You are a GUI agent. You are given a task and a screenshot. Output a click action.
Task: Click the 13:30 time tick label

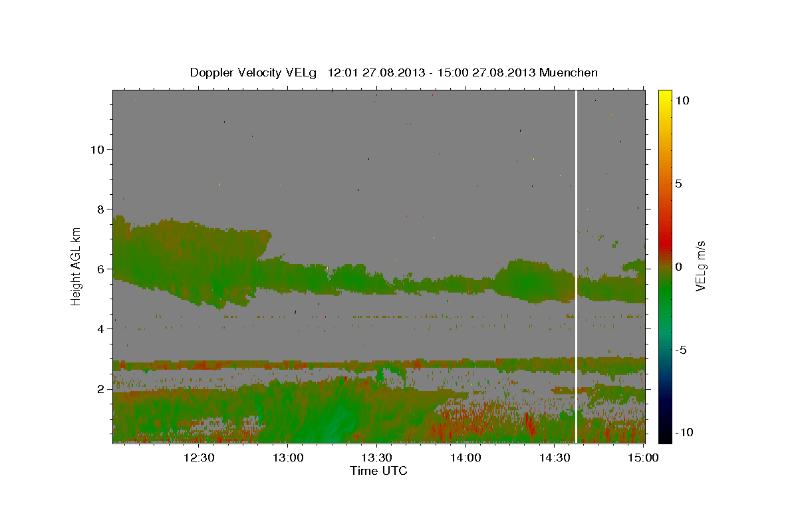pos(376,458)
